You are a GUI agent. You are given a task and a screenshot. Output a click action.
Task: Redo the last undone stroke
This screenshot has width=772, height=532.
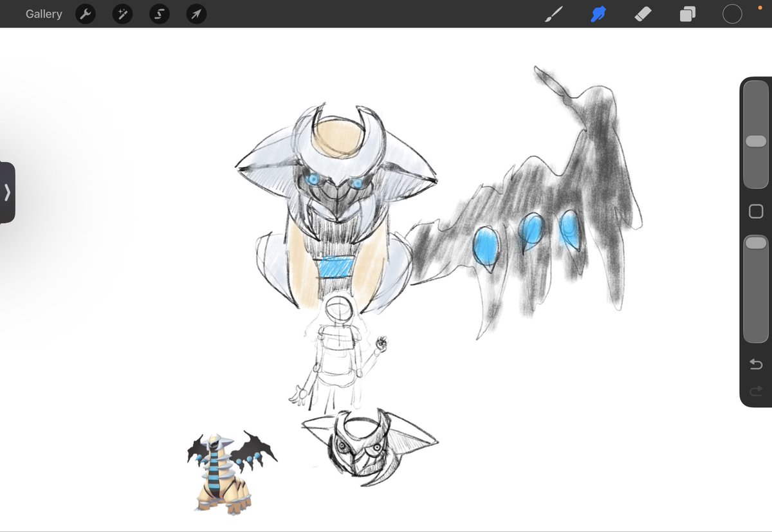(756, 390)
